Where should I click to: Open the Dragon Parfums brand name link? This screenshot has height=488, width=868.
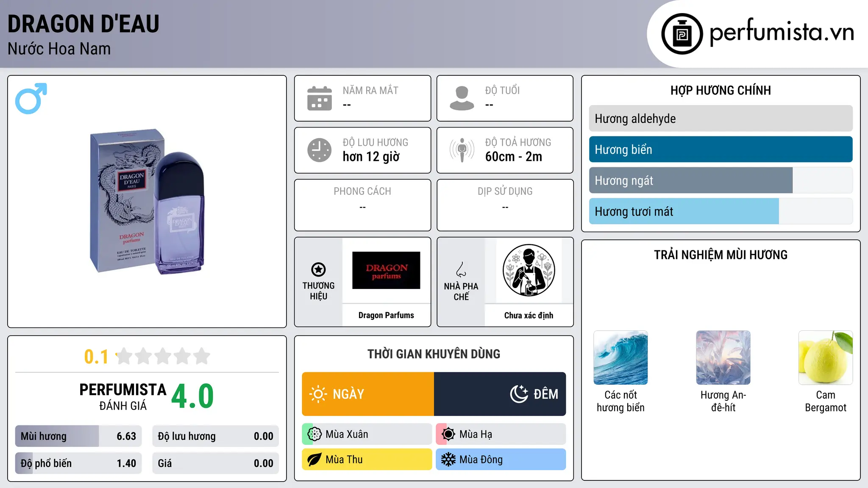386,315
